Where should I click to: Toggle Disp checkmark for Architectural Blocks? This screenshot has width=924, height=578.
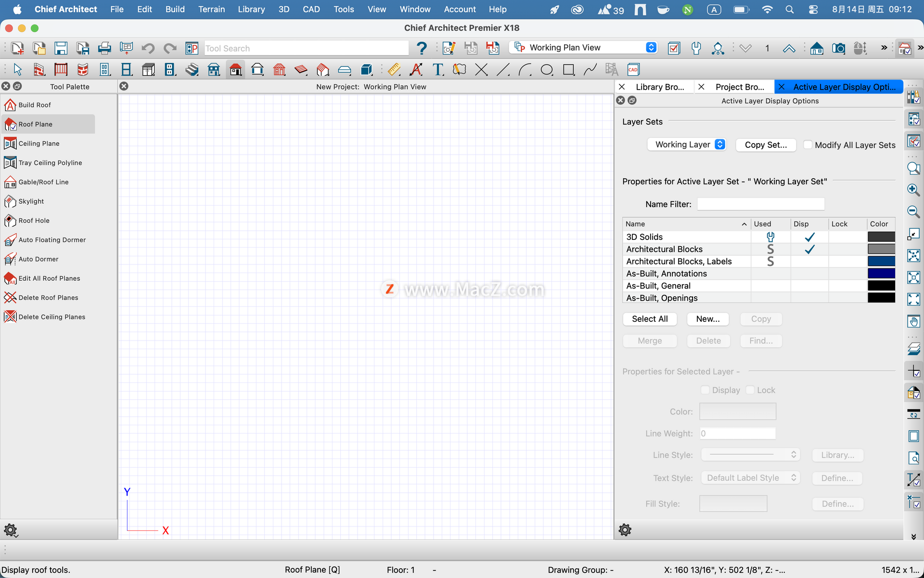click(x=809, y=249)
